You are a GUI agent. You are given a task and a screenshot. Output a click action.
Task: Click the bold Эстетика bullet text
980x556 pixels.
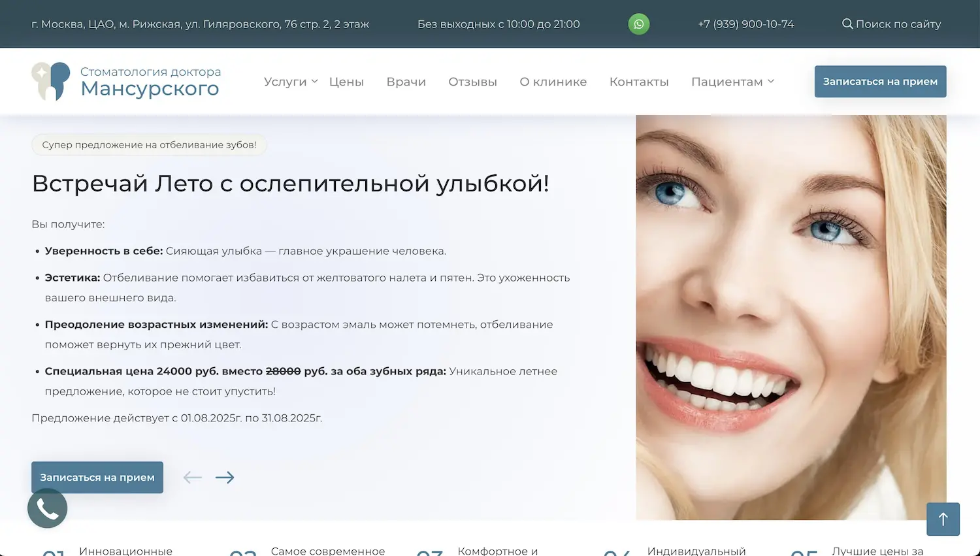coord(73,278)
